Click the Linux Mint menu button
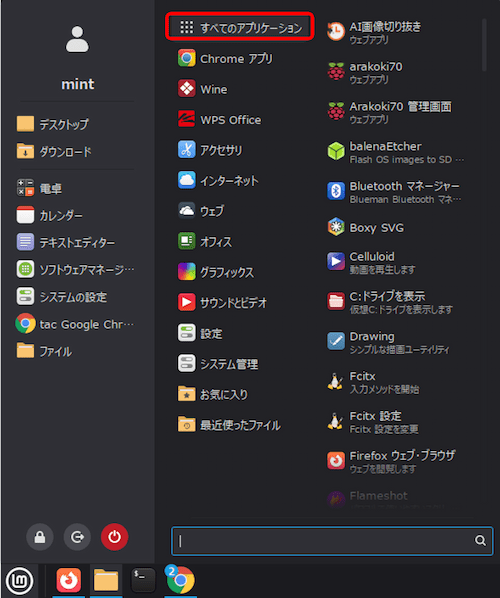500x598 pixels. [x=19, y=581]
